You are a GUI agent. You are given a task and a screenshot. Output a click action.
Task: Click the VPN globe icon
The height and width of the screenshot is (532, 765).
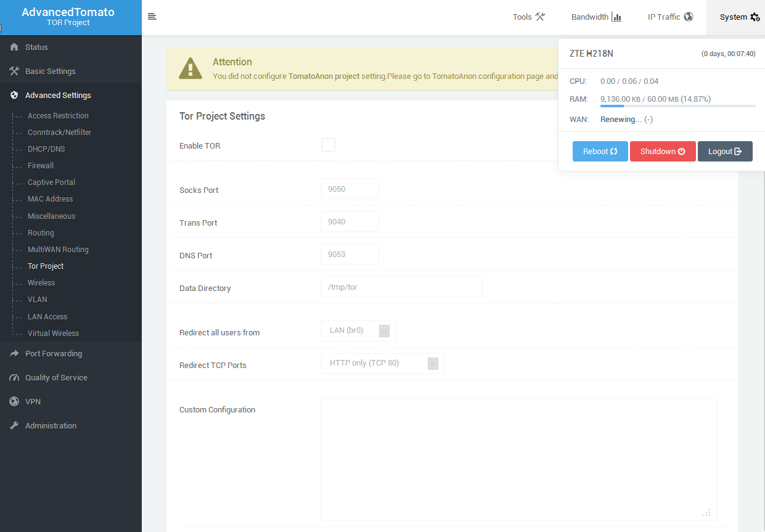(x=14, y=401)
